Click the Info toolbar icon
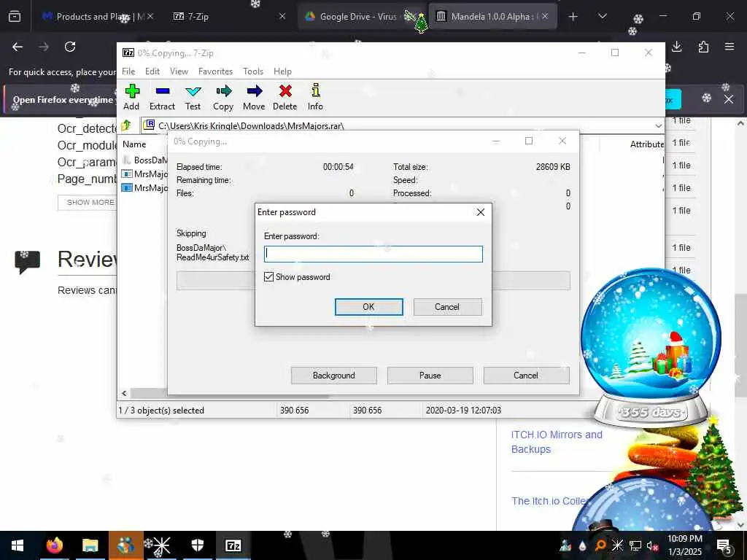This screenshot has height=560, width=747. [x=315, y=97]
